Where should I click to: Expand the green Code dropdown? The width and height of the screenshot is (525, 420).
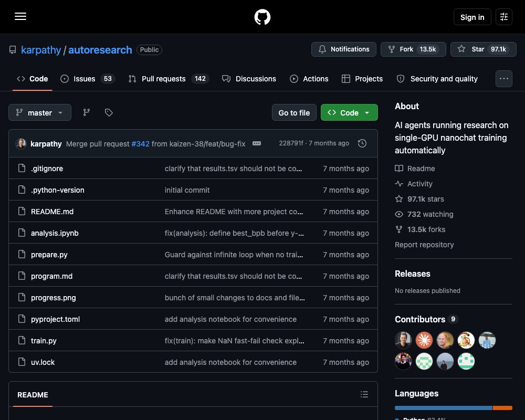pos(349,112)
